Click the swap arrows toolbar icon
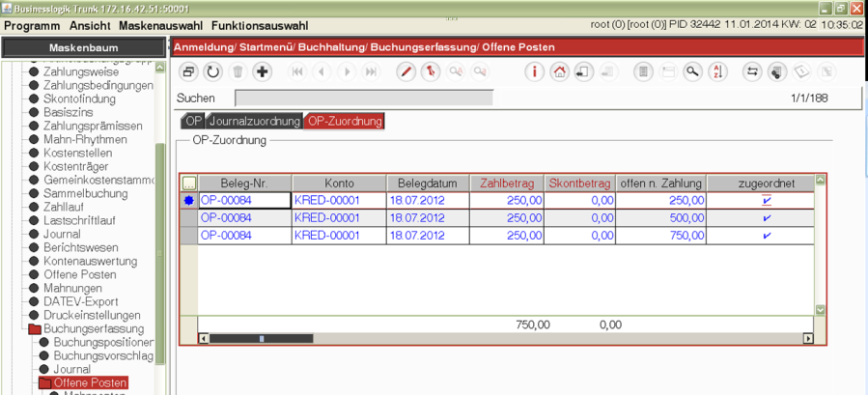Screen dimensions: 868x395 pos(752,71)
